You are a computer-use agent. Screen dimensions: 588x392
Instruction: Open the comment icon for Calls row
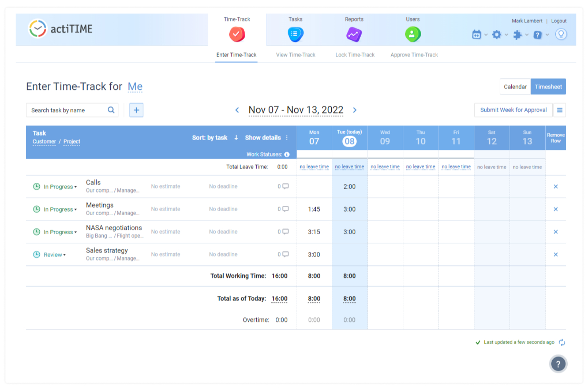coord(285,186)
